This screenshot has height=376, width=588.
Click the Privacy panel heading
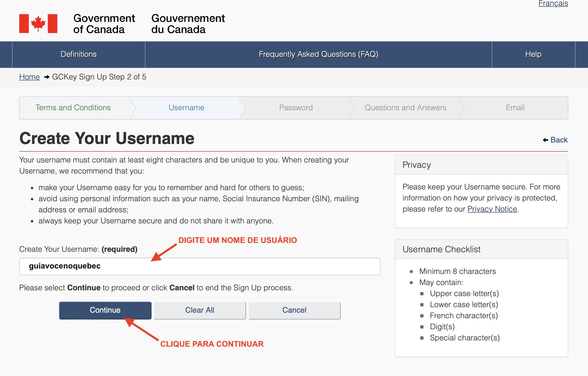(x=416, y=165)
